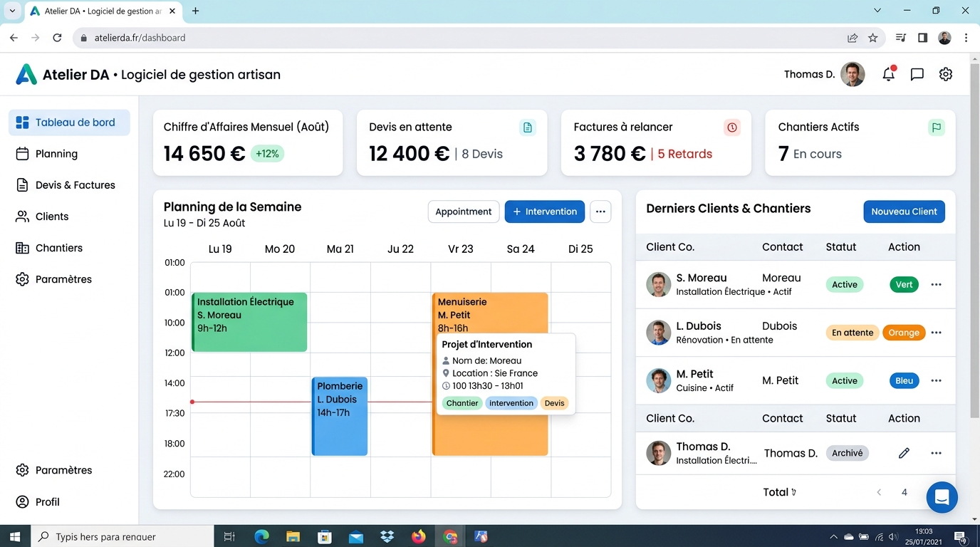Bookmark this page with star icon
Viewport: 980px width, 547px height.
(873, 38)
